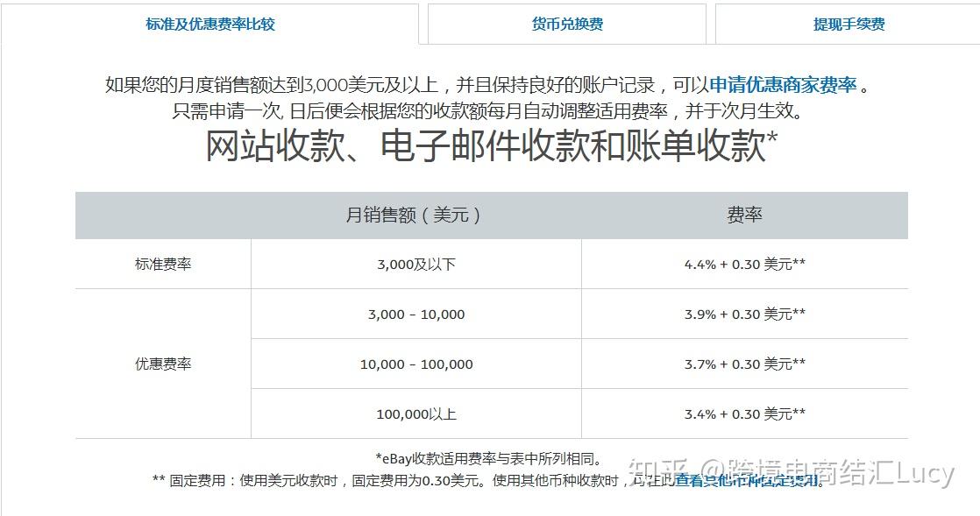The width and height of the screenshot is (980, 516).
Task: Select the 费率 column header
Action: [744, 216]
